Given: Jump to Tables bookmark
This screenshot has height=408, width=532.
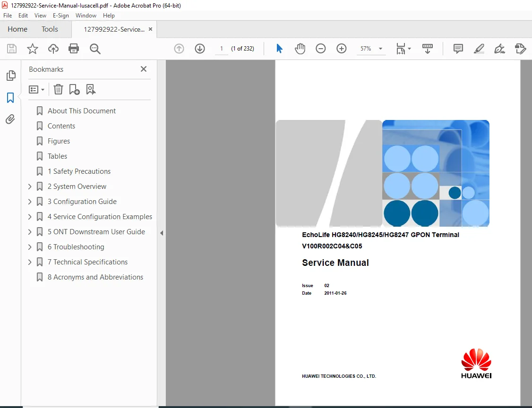Looking at the screenshot, I should click(57, 156).
